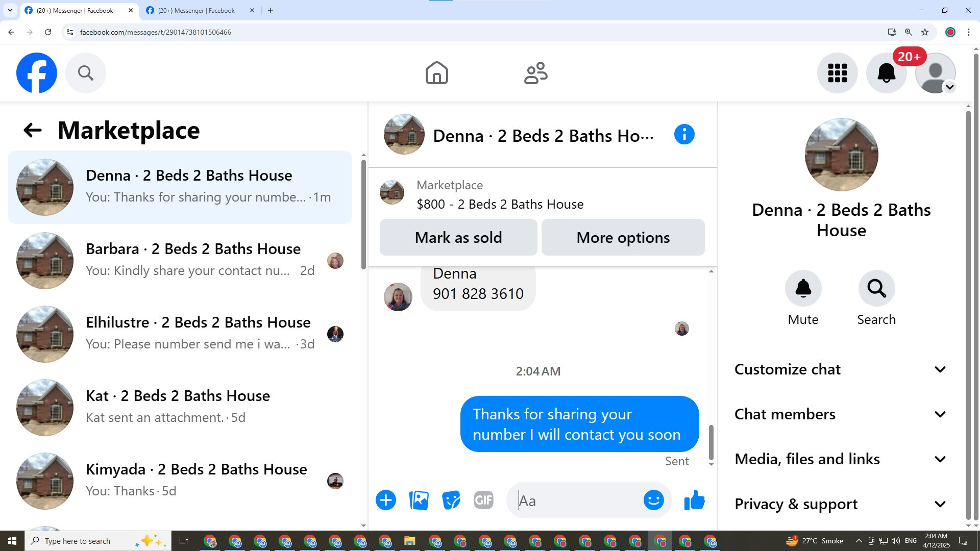980x551 pixels.
Task: Click the large house photo in info panel
Action: [x=842, y=155]
